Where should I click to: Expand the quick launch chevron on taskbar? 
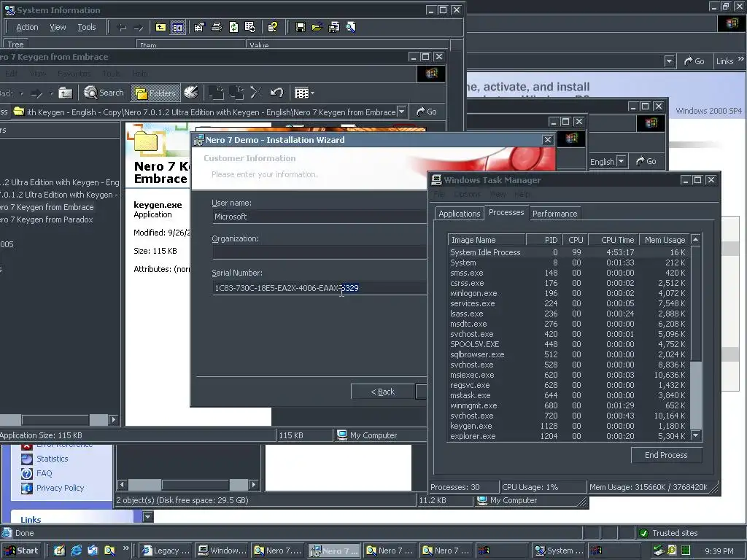coord(125,548)
